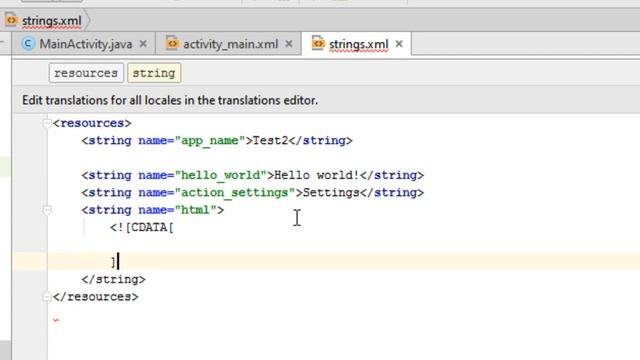Screen dimensions: 640x360
Task: Click the html name attribute value
Action: tap(196, 210)
